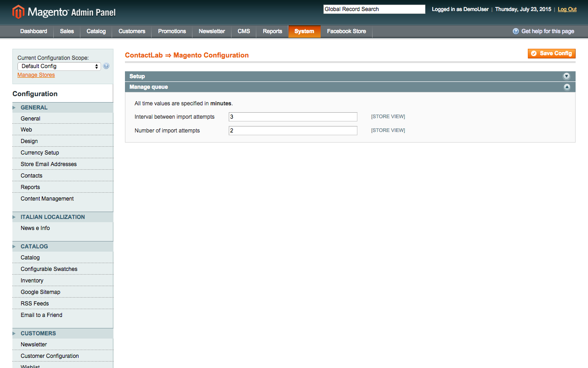Click the scope help question-mark icon
This screenshot has width=588, height=368.
106,66
